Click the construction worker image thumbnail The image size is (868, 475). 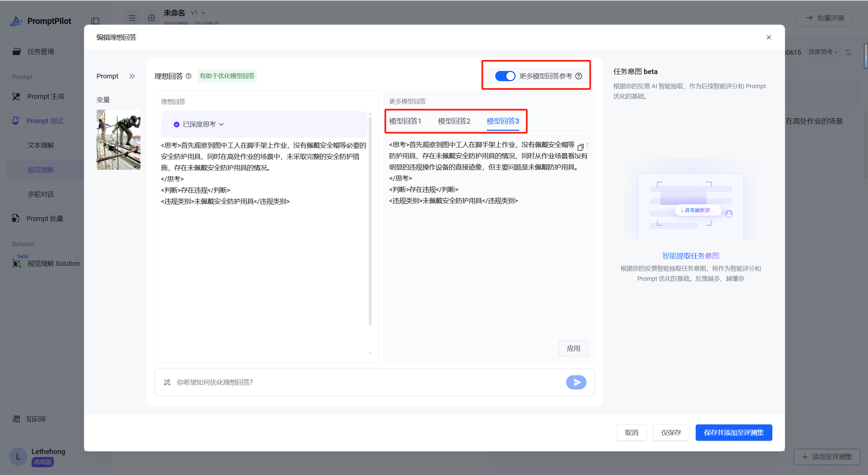click(118, 140)
